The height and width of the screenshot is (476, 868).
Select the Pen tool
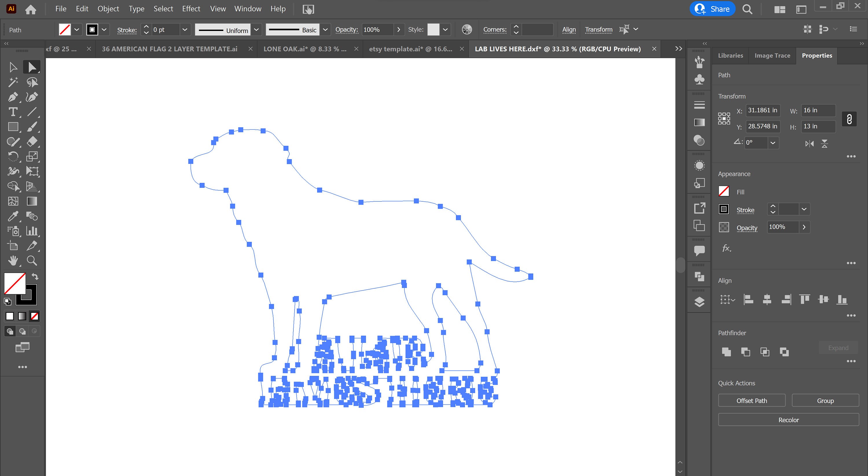pyautogui.click(x=13, y=97)
